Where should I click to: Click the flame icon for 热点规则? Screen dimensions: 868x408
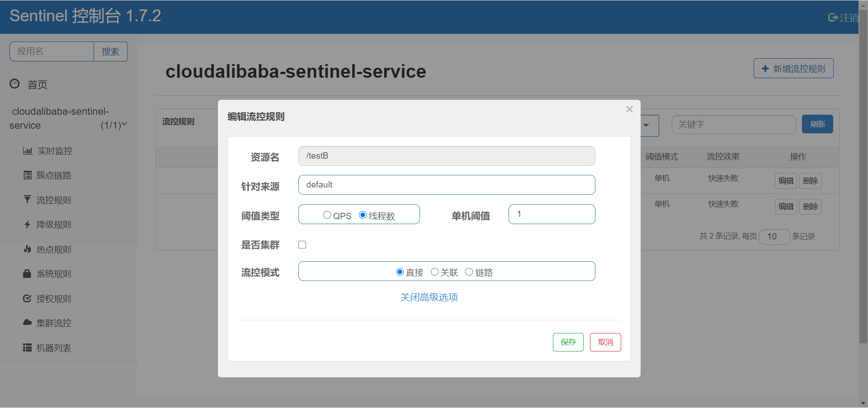(x=28, y=249)
